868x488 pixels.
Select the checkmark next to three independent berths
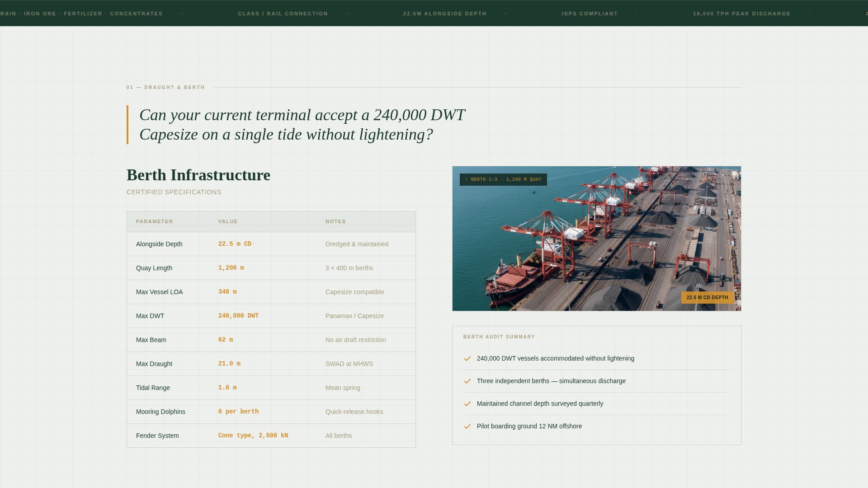467,381
